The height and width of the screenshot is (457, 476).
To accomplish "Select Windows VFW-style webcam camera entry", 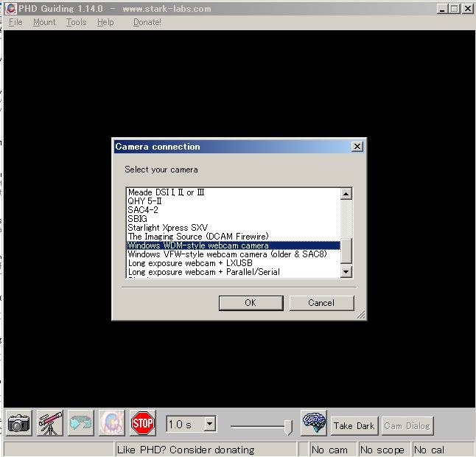I will tap(233, 254).
